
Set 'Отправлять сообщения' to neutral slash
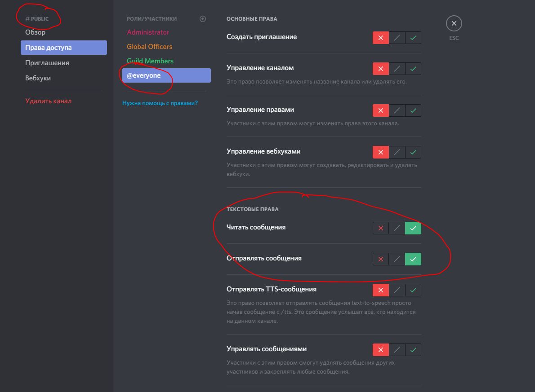[x=397, y=259]
